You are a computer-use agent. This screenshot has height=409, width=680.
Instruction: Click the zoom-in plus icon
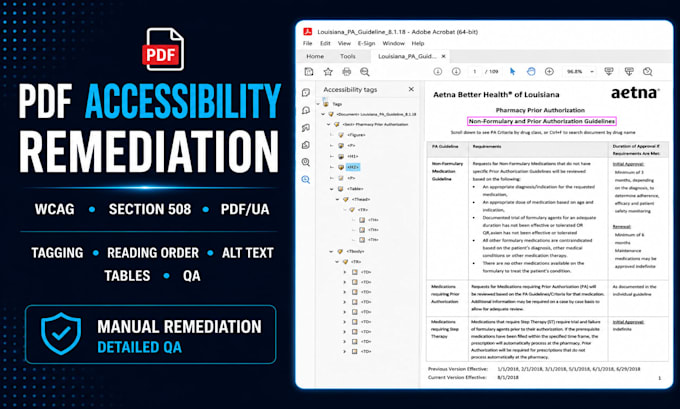(549, 72)
